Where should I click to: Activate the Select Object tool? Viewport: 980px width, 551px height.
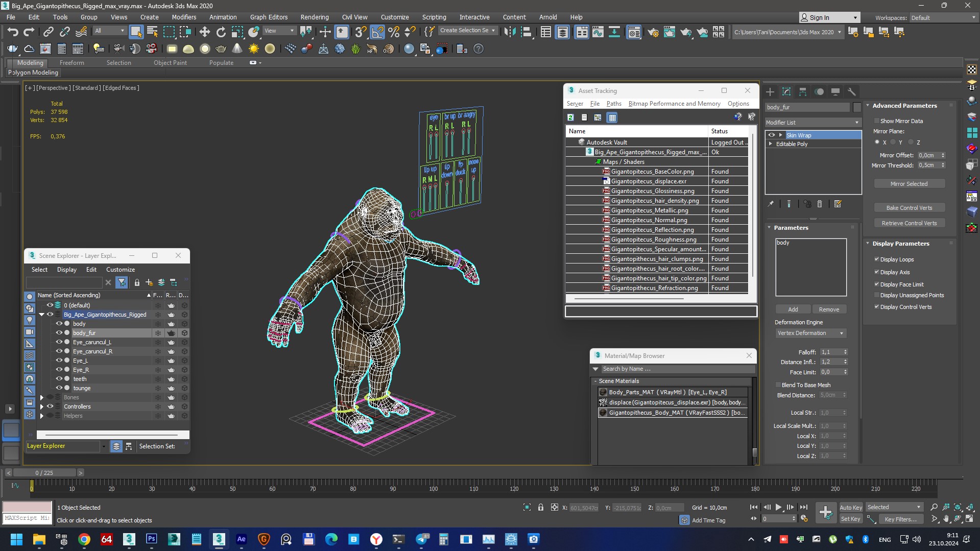[136, 32]
